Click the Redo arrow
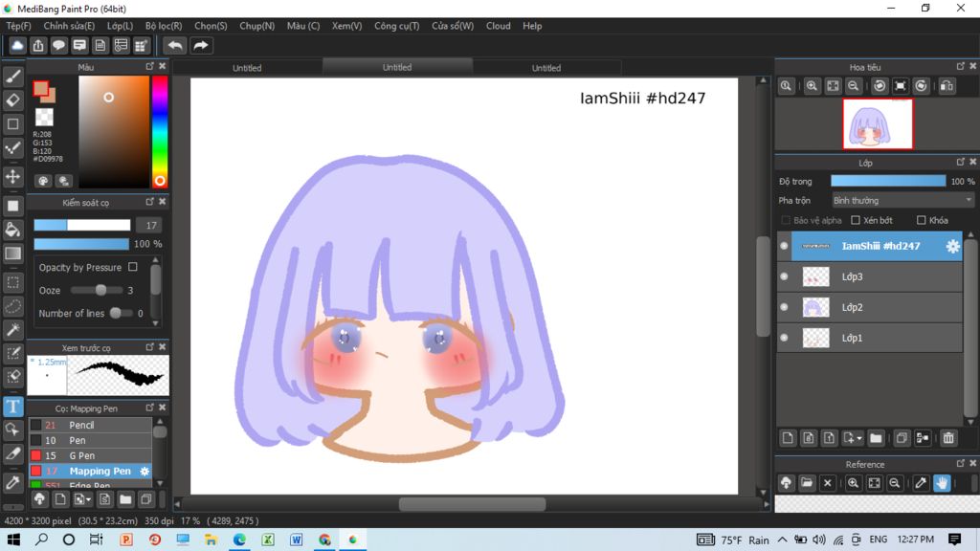 coord(201,46)
